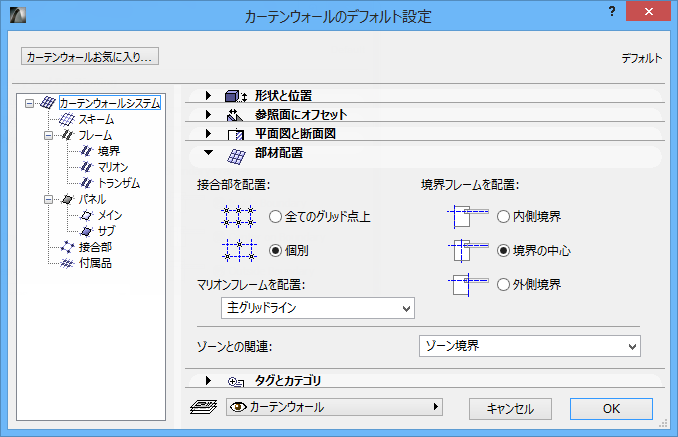
Task: Select 内側境界 radio button
Action: tap(503, 217)
